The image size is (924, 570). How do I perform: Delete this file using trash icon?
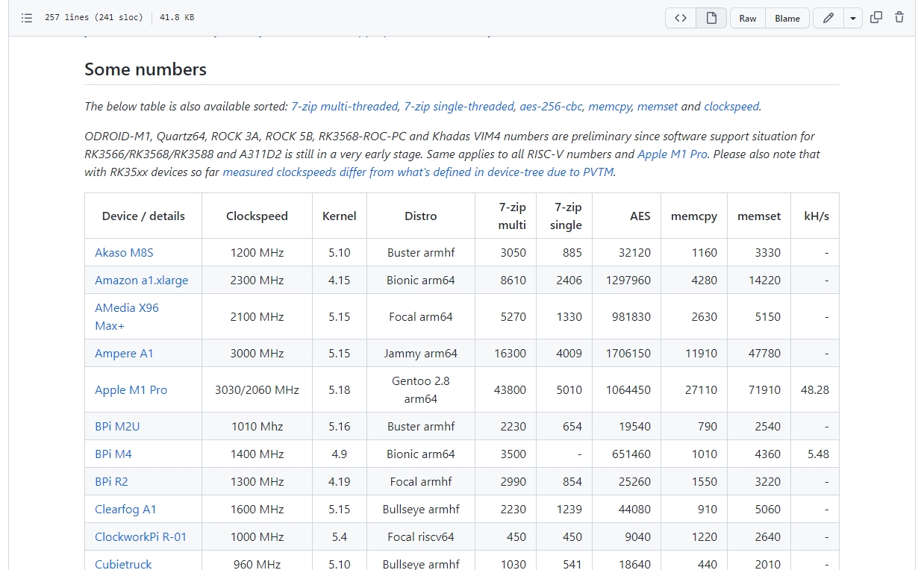899,18
